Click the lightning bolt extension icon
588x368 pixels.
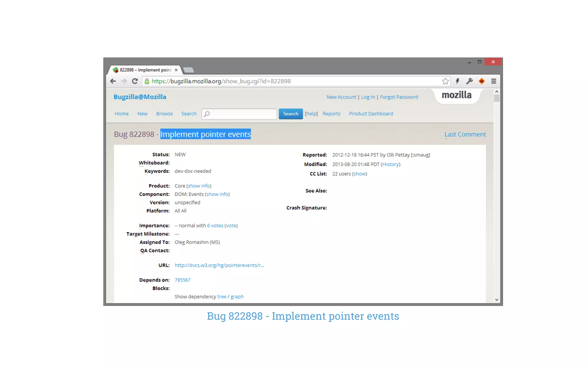coord(458,81)
